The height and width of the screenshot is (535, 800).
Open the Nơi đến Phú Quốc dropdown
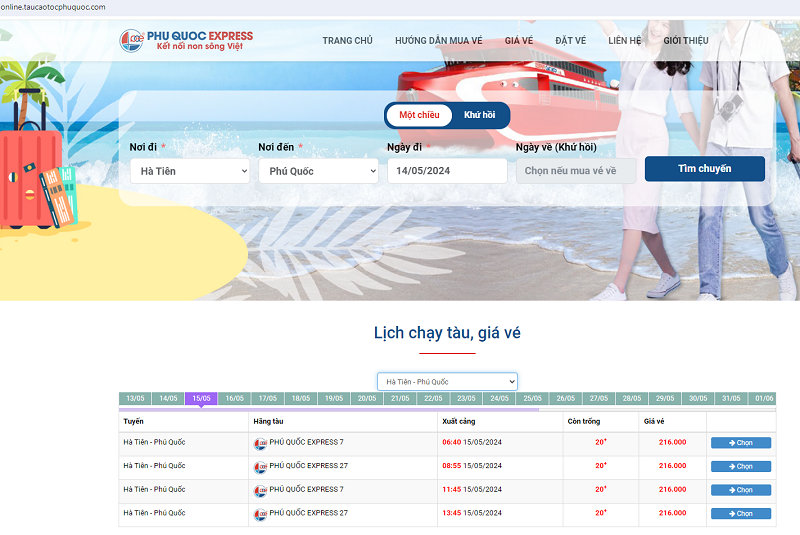[318, 171]
